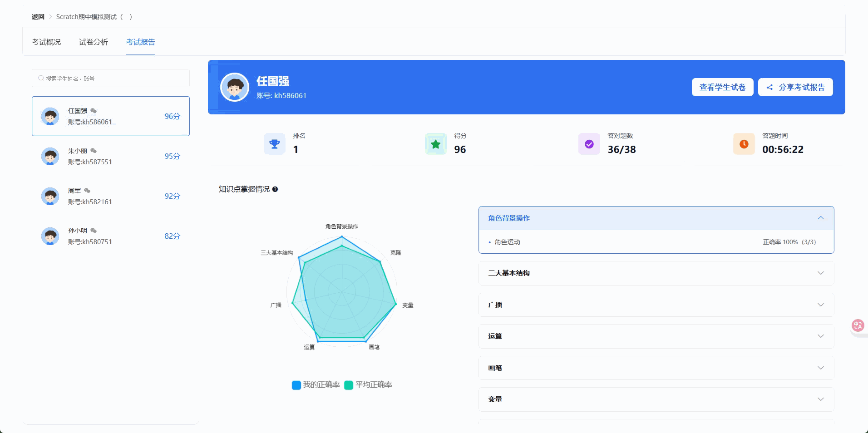
Task: Click the magnifier icon in the student search box
Action: [41, 78]
